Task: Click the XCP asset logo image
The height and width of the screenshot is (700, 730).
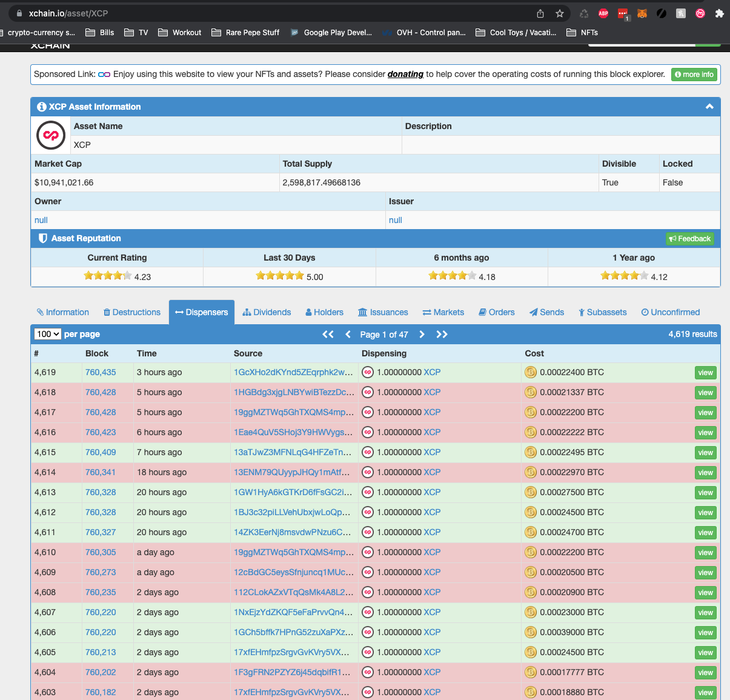Action: 51,135
